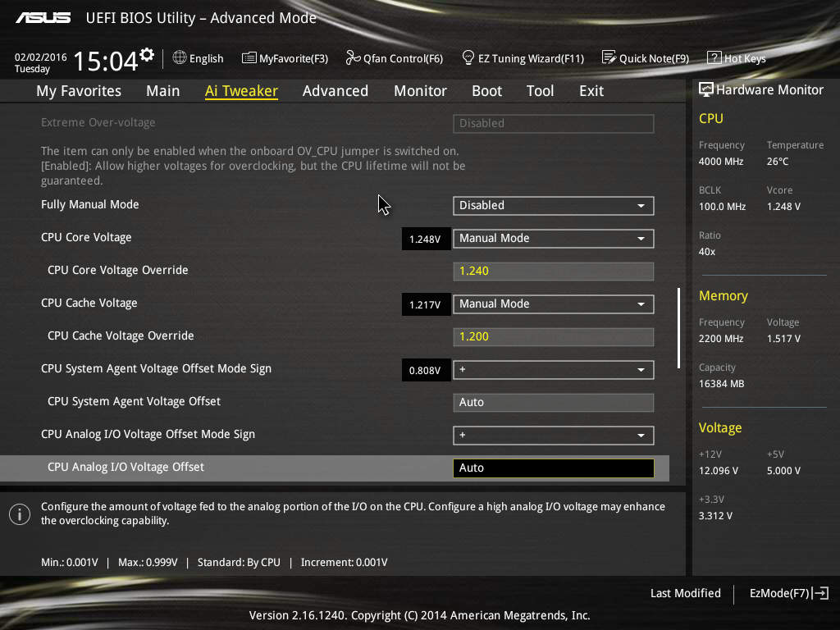The height and width of the screenshot is (630, 840).
Task: Open Quick Note notepad icon
Action: (x=609, y=57)
